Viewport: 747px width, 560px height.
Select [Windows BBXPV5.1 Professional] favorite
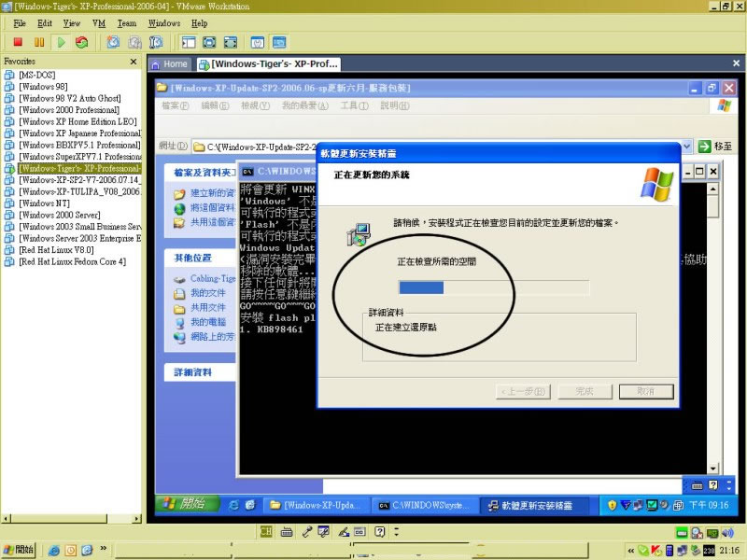tap(79, 145)
